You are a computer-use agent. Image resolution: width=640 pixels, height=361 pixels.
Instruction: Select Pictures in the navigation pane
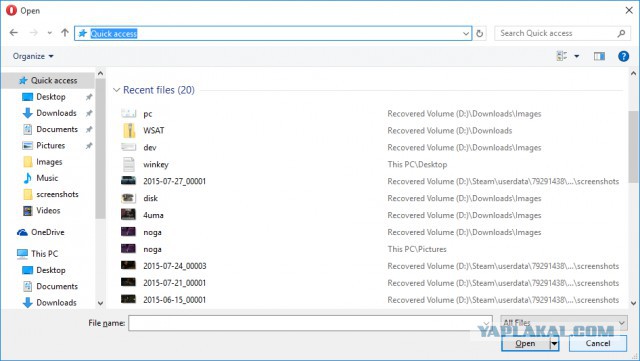51,146
